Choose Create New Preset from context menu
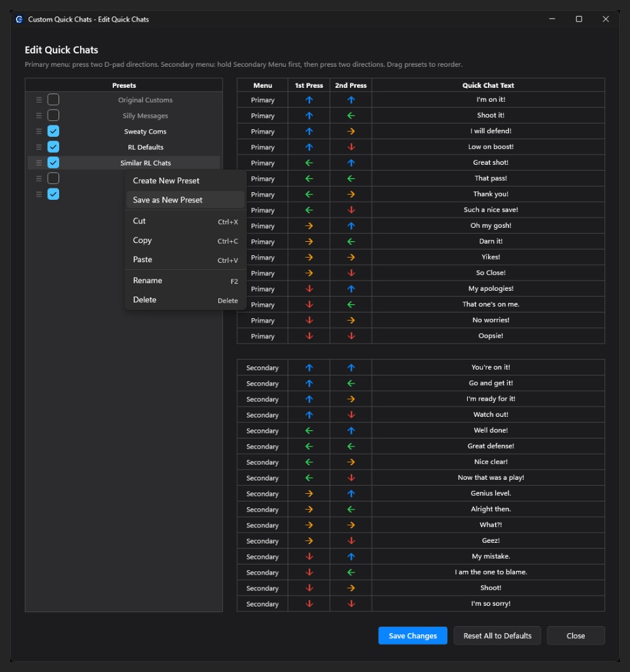Screen dimensions: 630x672 pos(185,181)
